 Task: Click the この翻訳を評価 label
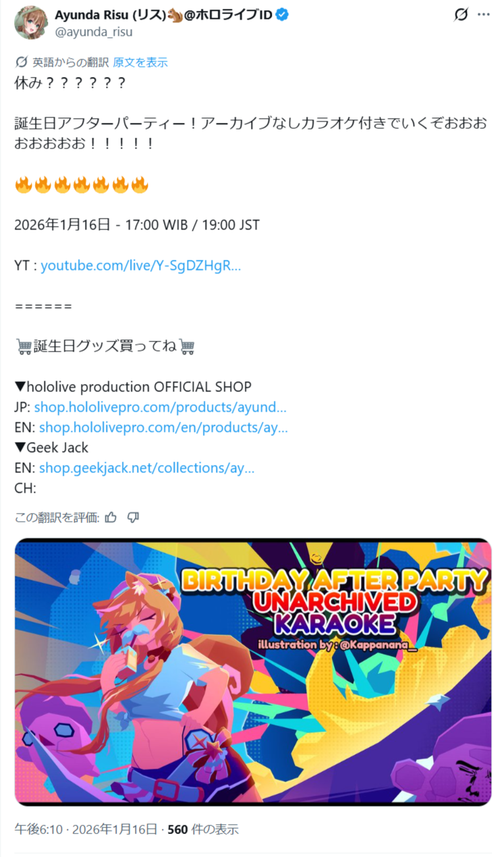point(57,518)
